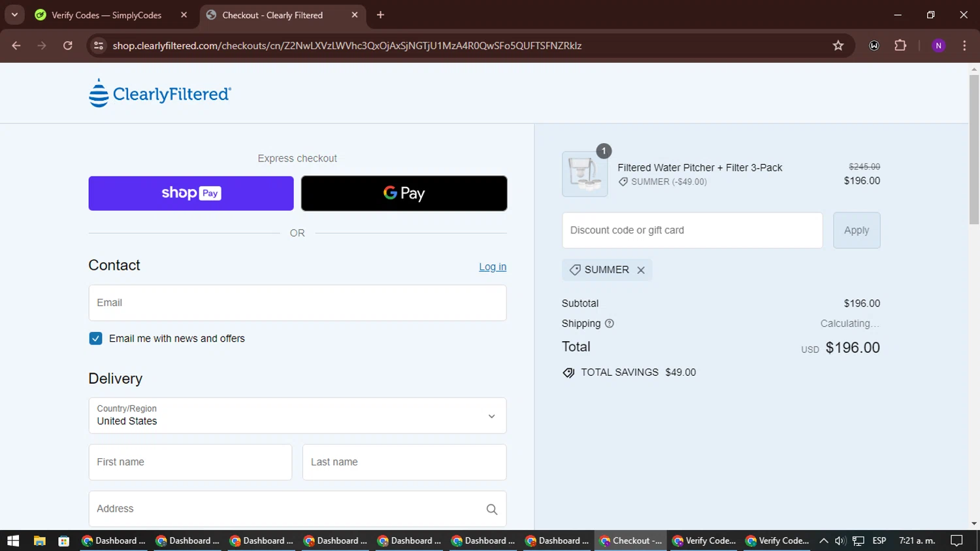Open Microsoft Store from the taskbar

coord(63,541)
